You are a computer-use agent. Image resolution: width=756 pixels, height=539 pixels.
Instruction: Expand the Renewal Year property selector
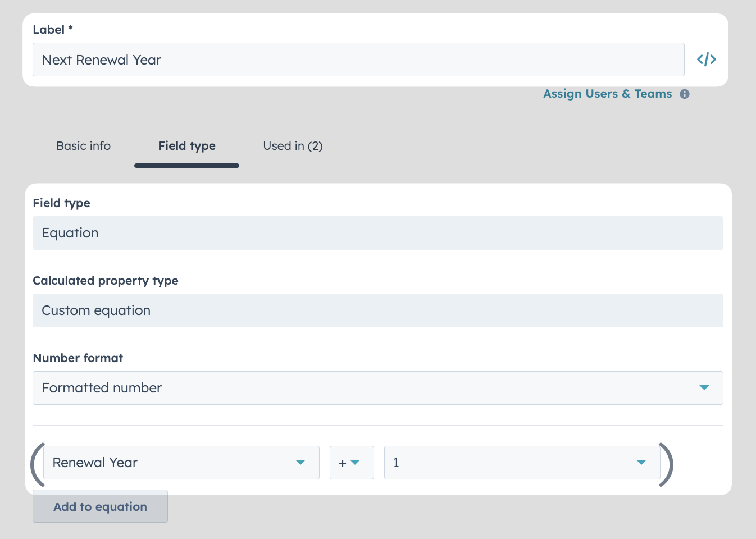point(181,463)
